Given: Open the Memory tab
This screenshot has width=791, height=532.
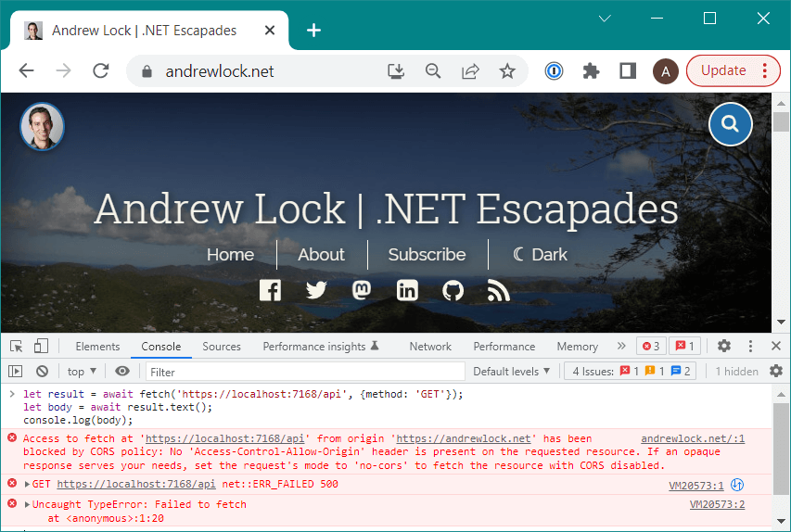Looking at the screenshot, I should coord(577,347).
